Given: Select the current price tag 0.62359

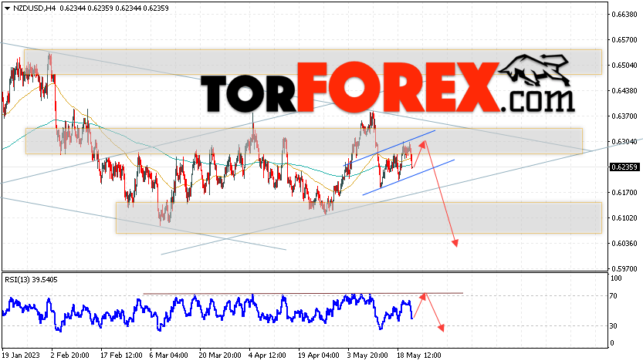Looking at the screenshot, I should click(x=624, y=167).
